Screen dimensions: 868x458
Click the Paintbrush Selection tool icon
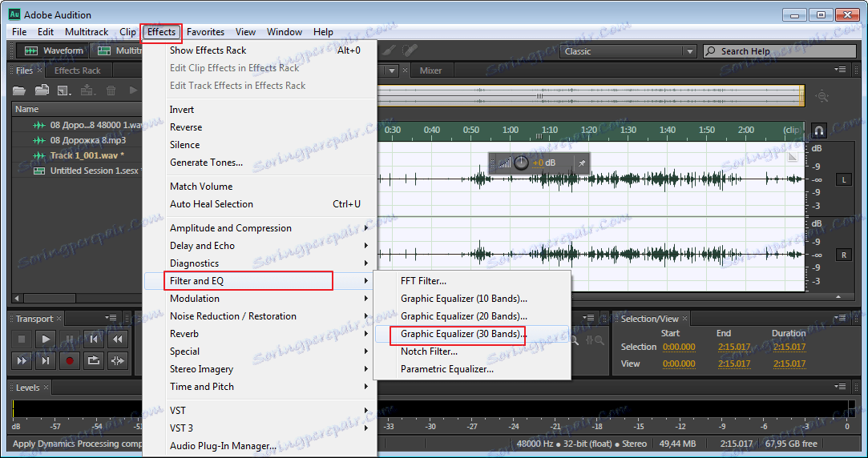point(390,50)
